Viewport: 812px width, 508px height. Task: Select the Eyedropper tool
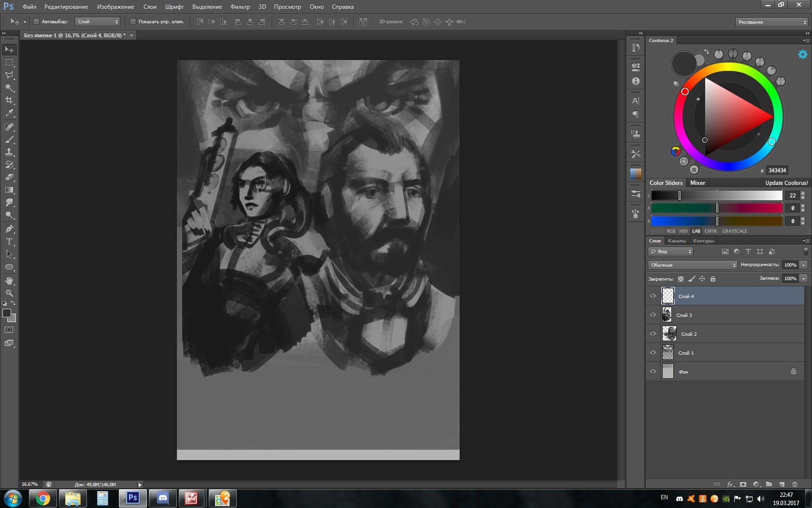tap(9, 113)
